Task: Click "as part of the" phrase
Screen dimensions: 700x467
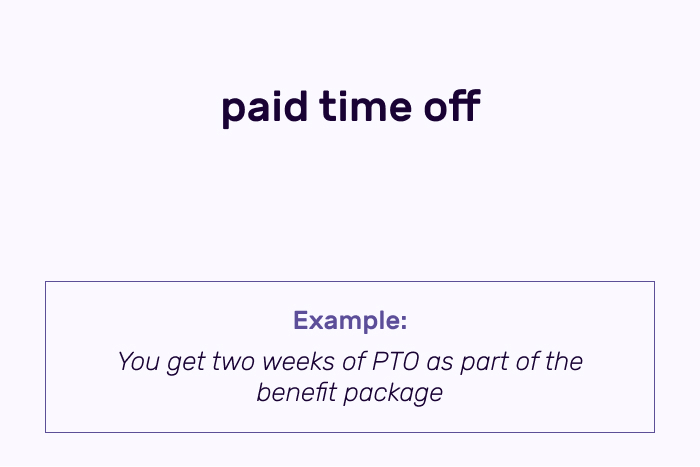Action: [505, 362]
